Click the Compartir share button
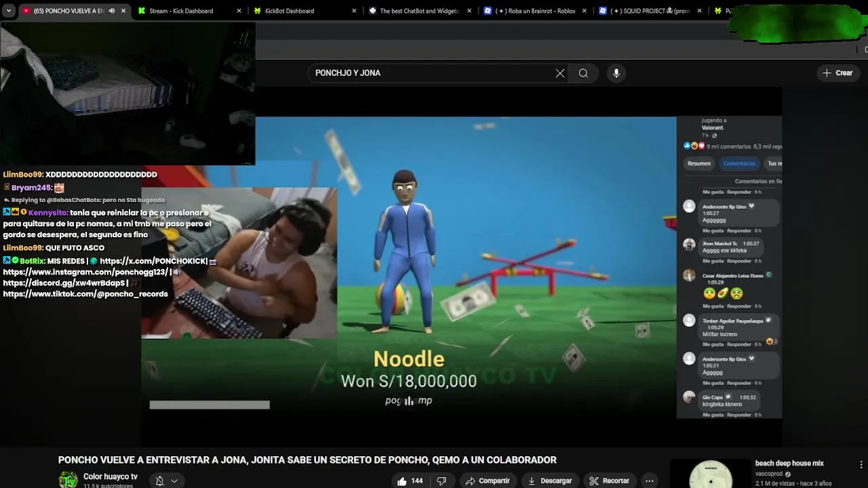The width and height of the screenshot is (868, 488). click(487, 481)
